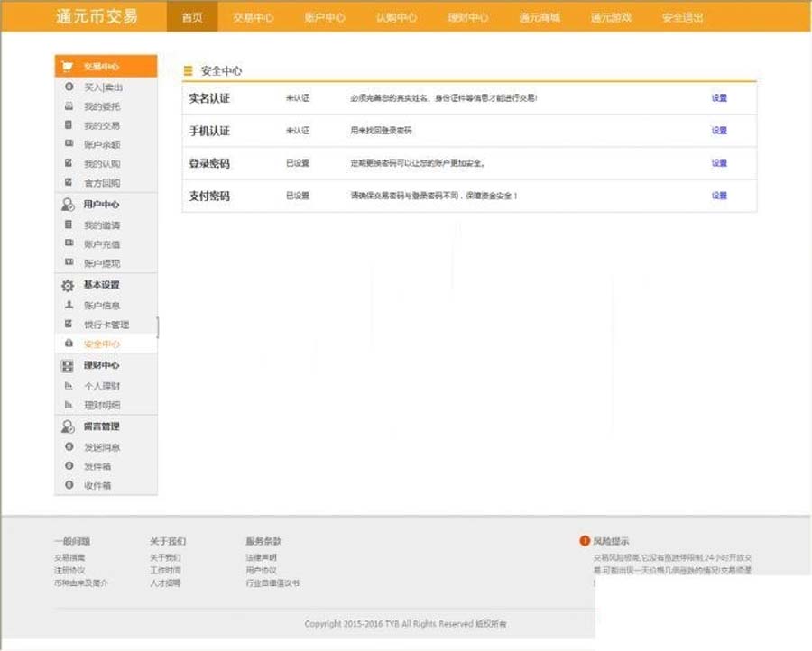This screenshot has height=651, width=812.
Task: Click the icon beside 买入|卖出
Action: [x=69, y=87]
